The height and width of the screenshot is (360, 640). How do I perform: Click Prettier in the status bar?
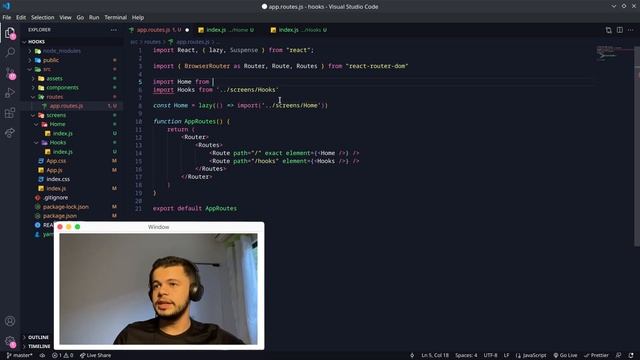click(596, 356)
